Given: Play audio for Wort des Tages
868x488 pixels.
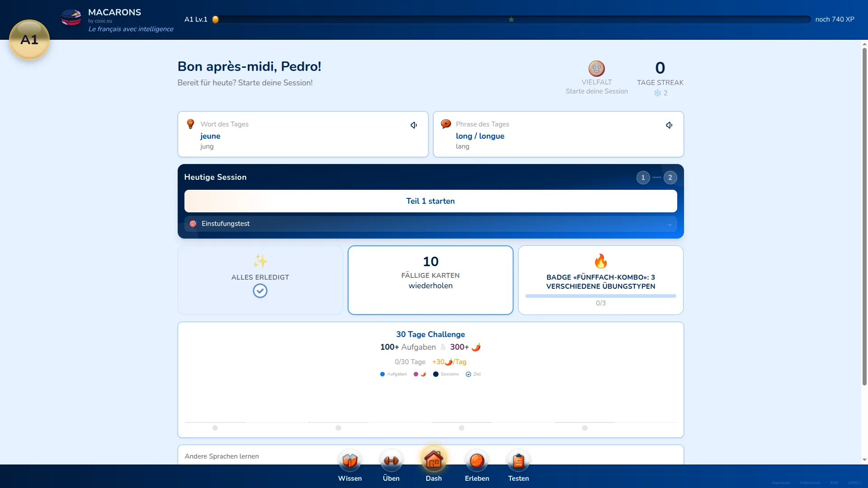Looking at the screenshot, I should tap(414, 125).
